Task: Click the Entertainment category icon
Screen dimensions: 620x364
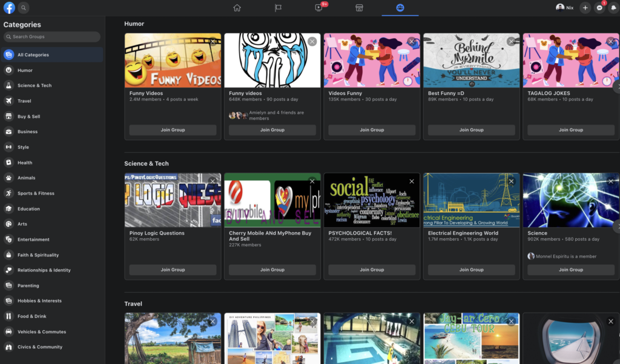Action: [x=8, y=239]
